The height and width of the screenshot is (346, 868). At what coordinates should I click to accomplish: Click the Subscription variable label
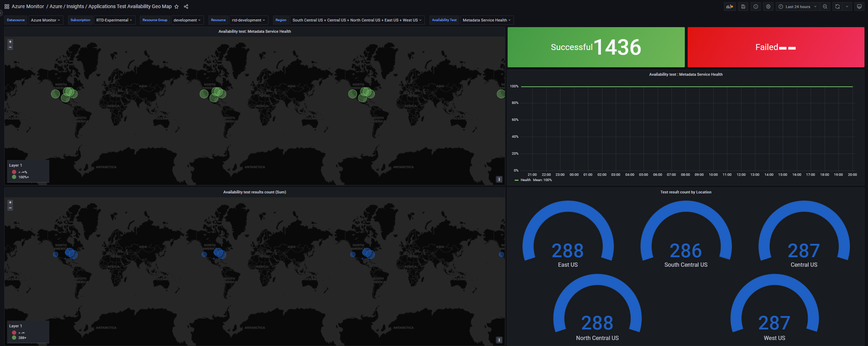[x=80, y=20]
